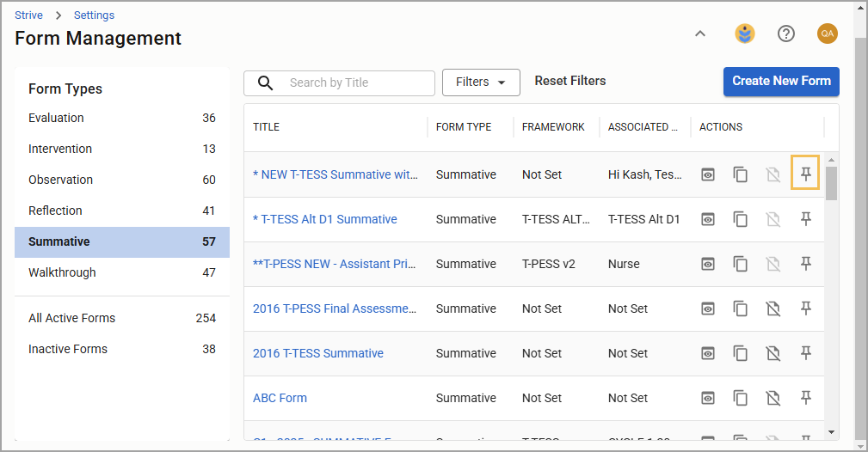Click the orange Strive logo icon

point(745,34)
